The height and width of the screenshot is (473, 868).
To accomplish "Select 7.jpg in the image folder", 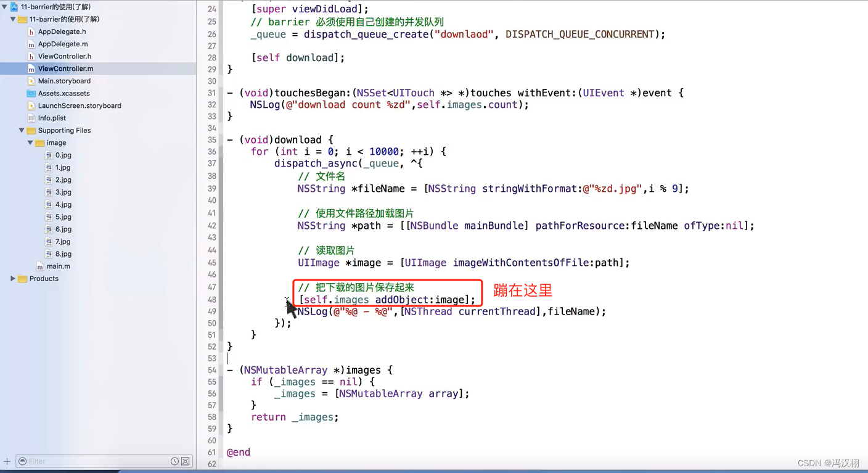I will 63,241.
